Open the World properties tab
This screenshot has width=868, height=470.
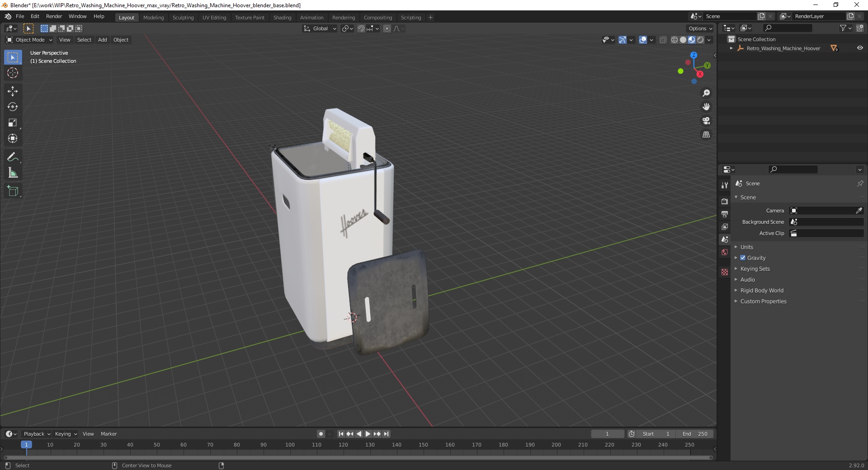[x=725, y=252]
